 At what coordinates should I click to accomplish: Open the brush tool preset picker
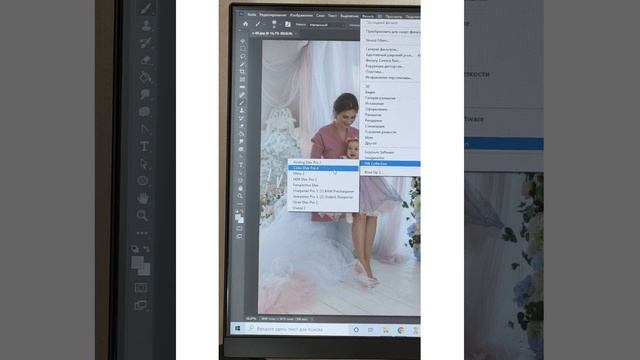258,24
